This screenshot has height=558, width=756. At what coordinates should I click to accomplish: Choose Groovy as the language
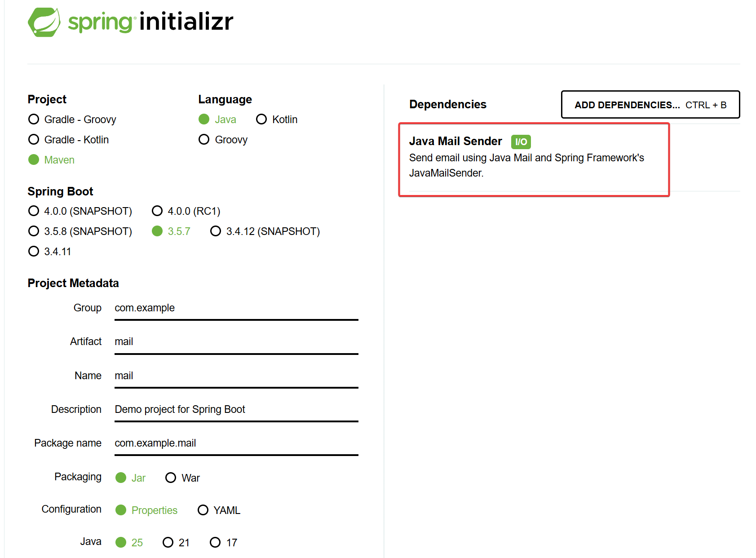coord(204,140)
